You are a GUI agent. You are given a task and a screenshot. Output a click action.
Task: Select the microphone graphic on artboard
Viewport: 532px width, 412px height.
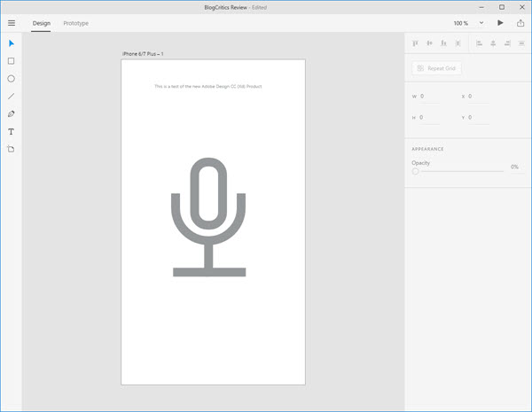click(208, 217)
